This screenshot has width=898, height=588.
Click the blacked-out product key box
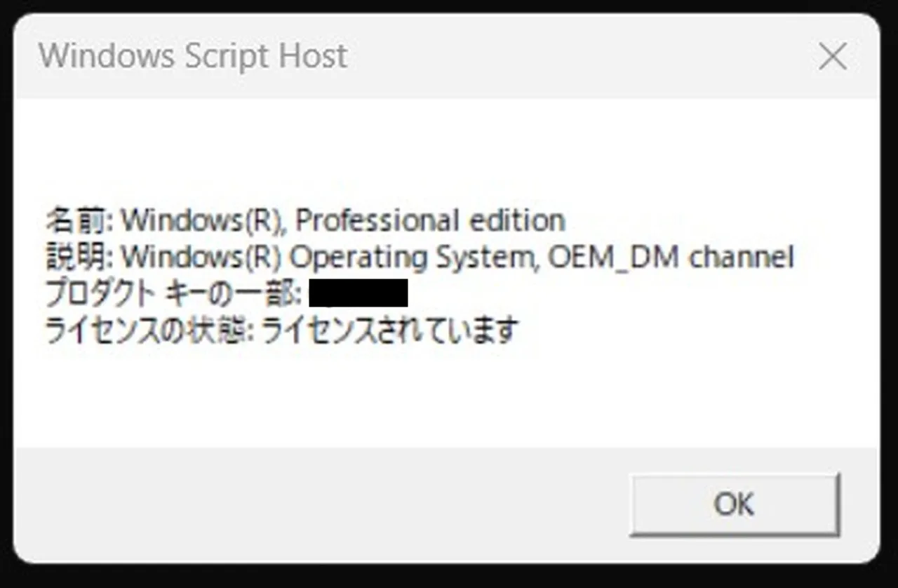tap(358, 293)
